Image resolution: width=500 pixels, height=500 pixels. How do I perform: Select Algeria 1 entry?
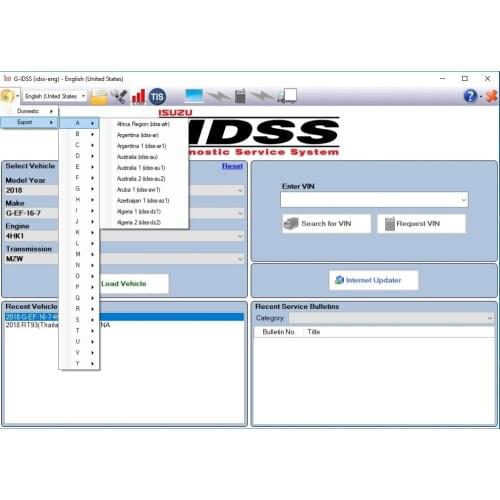pyautogui.click(x=143, y=212)
